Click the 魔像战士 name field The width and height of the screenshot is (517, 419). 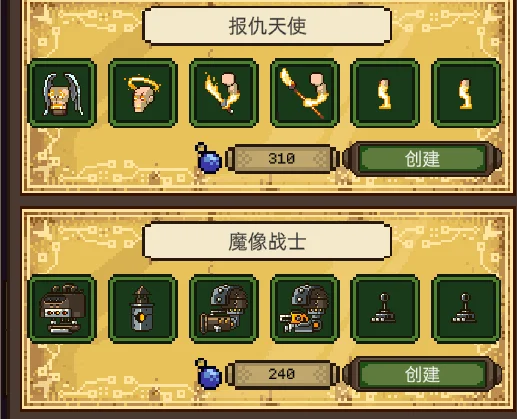[267, 241]
